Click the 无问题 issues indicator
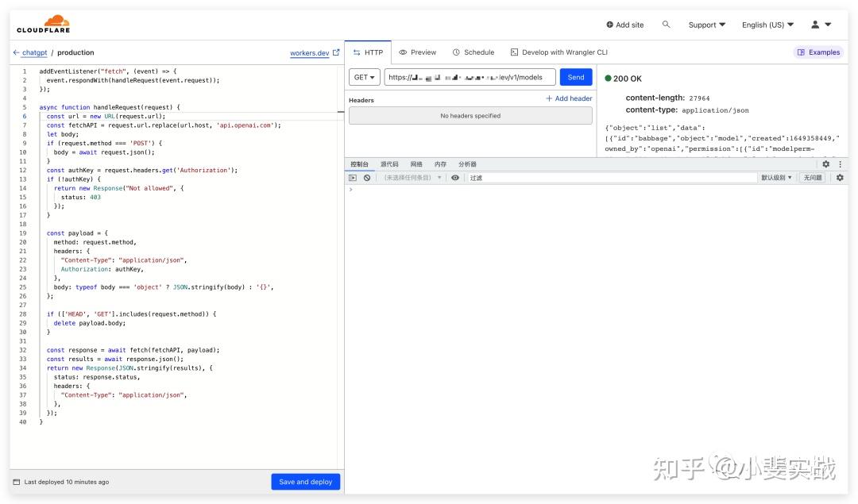Image resolution: width=858 pixels, height=504 pixels. (811, 177)
